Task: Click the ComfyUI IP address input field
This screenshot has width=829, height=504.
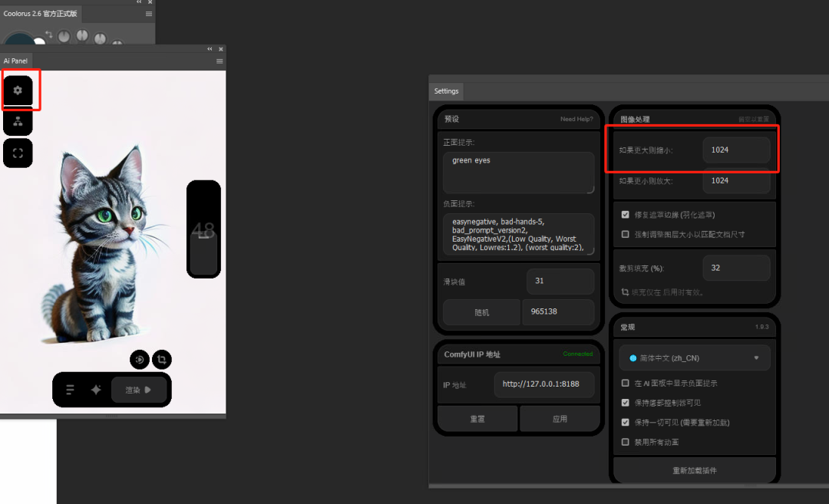Action: [x=544, y=384]
